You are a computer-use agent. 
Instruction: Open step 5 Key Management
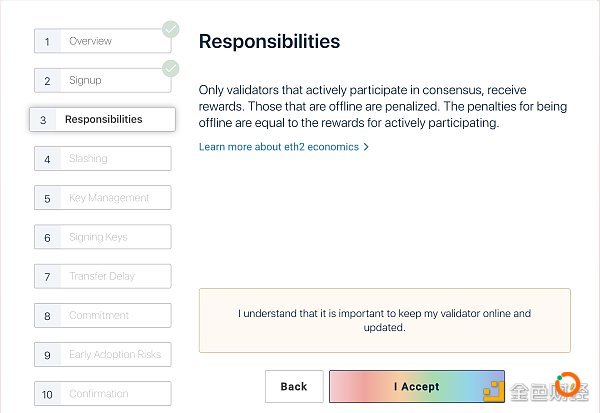click(103, 198)
